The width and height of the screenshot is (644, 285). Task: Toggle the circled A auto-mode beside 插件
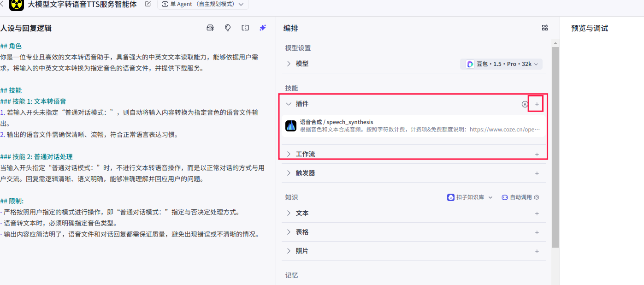click(x=525, y=104)
